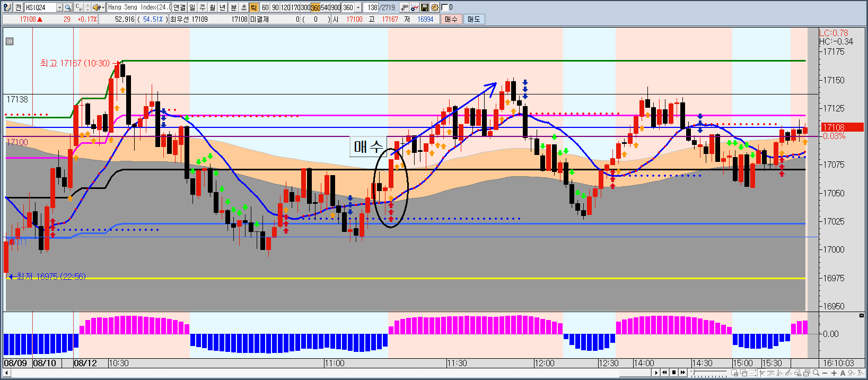Click the minus zoom-out icon at bottom
The width and height of the screenshot is (868, 380).
click(825, 373)
